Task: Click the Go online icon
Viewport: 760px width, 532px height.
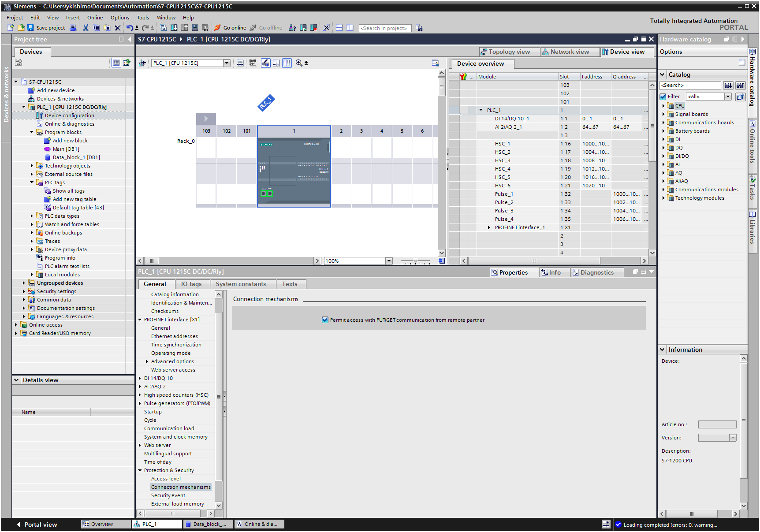Action: (217, 28)
